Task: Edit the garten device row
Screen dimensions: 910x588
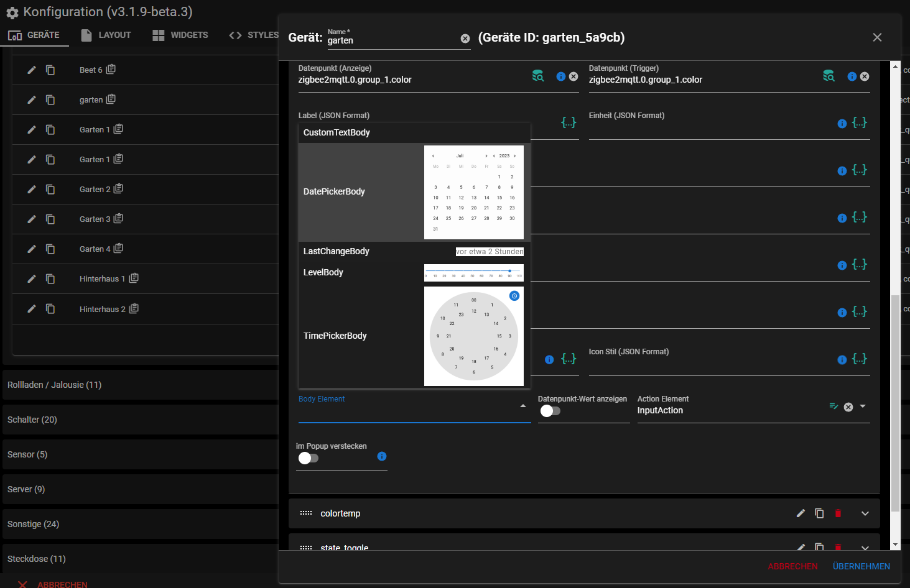Action: [x=32, y=100]
